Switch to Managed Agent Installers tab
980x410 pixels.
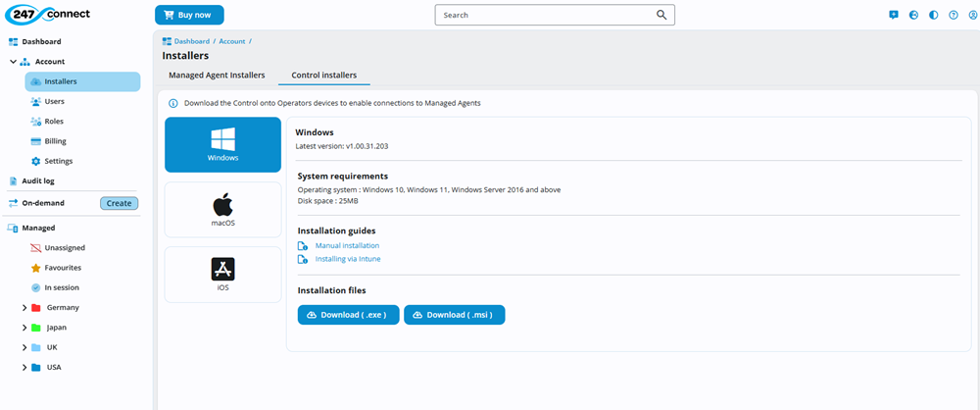(217, 76)
